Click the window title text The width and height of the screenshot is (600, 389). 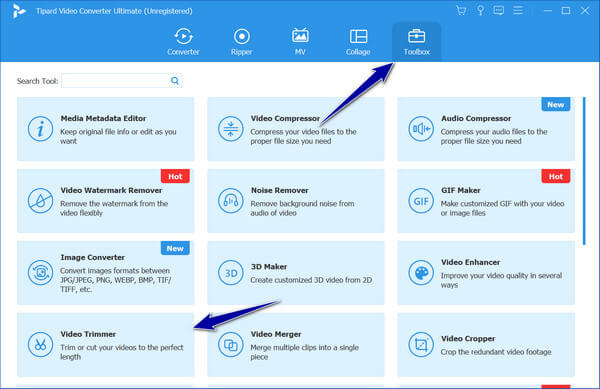(114, 11)
